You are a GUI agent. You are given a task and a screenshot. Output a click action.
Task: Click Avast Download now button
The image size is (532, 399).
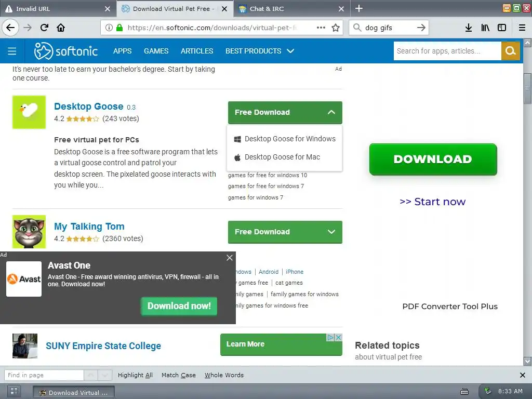pyautogui.click(x=179, y=306)
